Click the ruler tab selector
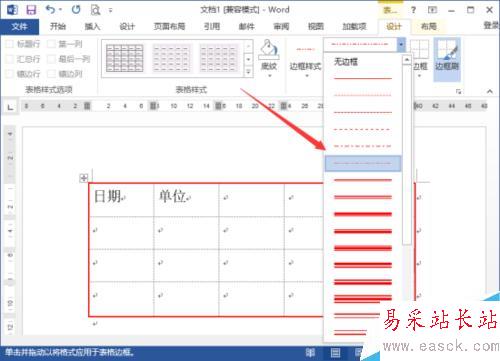The height and width of the screenshot is (361, 500). point(10,107)
